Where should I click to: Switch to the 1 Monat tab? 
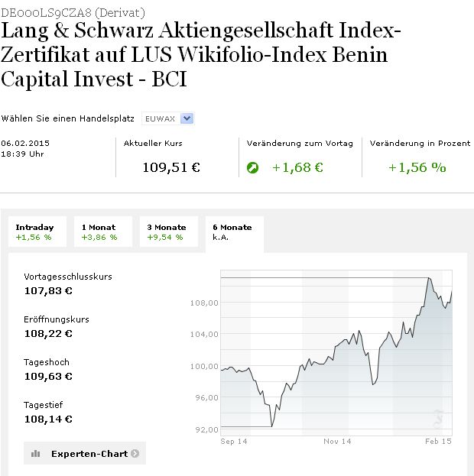point(100,232)
